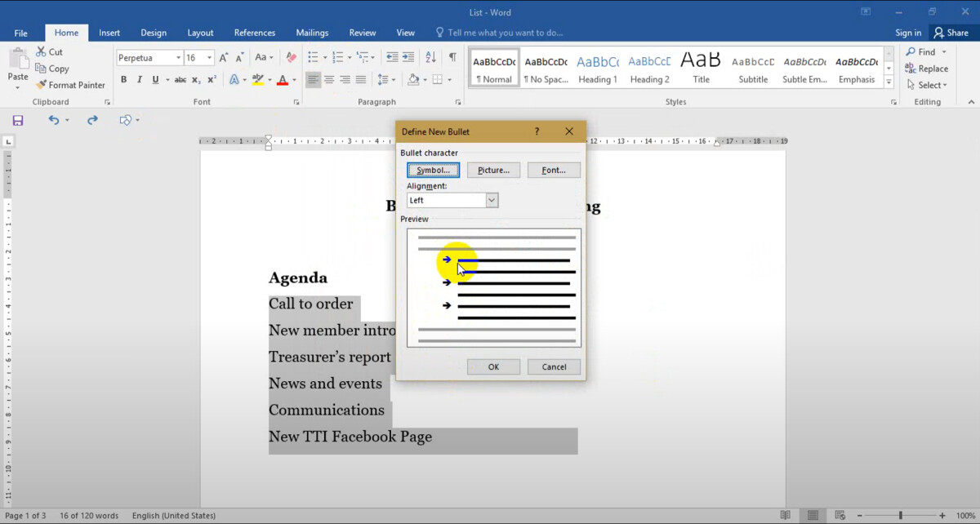Click the Undo arrow icon
The width and height of the screenshot is (980, 524).
54,120
